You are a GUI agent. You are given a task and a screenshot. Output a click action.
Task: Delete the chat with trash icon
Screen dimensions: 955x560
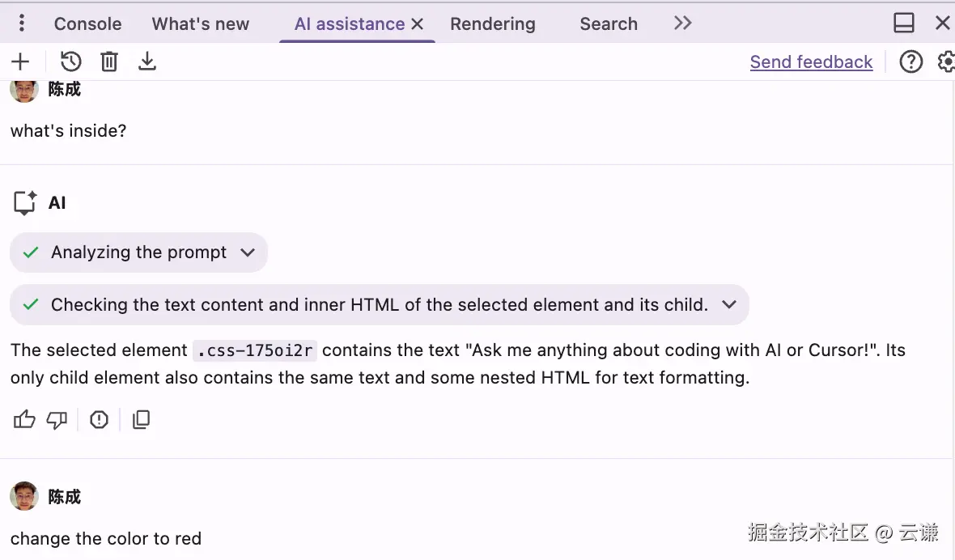[x=109, y=62]
